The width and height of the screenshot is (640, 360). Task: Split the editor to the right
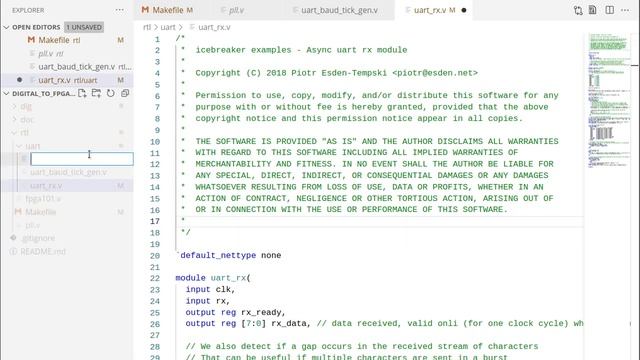[609, 10]
